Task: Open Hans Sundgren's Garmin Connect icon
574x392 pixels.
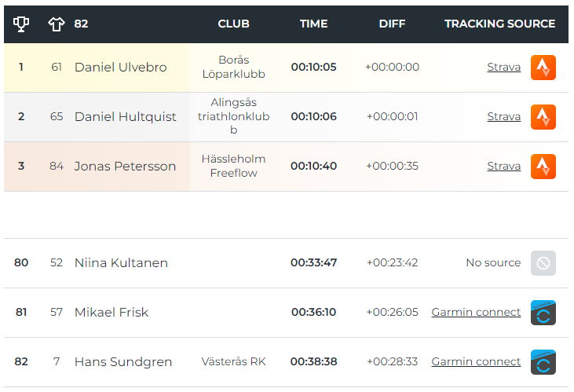Action: (543, 362)
